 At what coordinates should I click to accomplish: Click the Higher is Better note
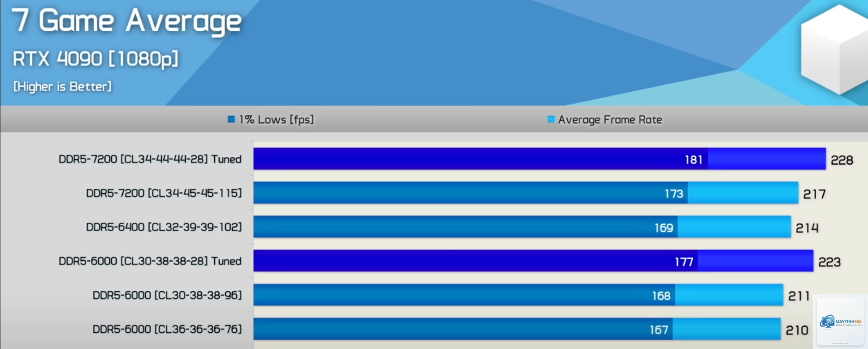click(62, 86)
